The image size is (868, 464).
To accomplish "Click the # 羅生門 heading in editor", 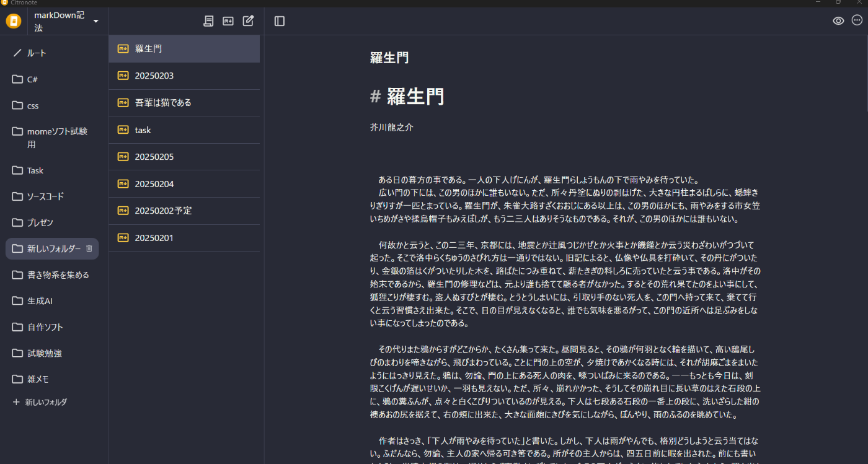I will pyautogui.click(x=407, y=96).
